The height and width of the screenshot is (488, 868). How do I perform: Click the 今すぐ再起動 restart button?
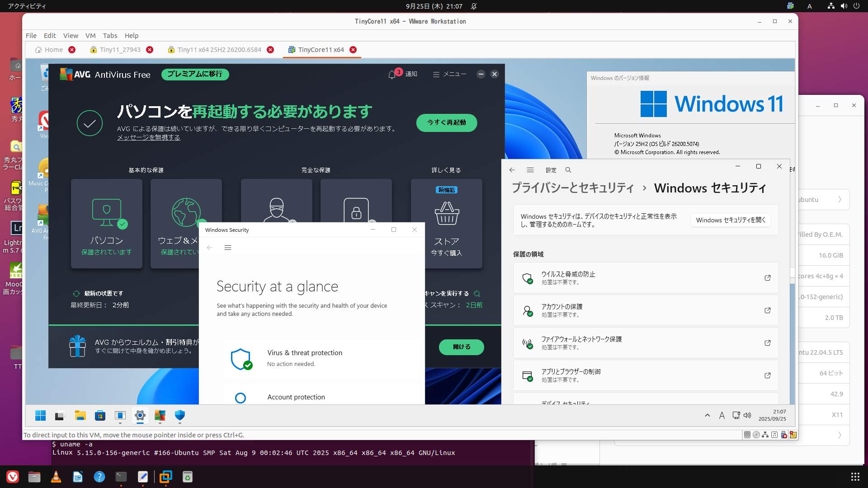pyautogui.click(x=446, y=123)
